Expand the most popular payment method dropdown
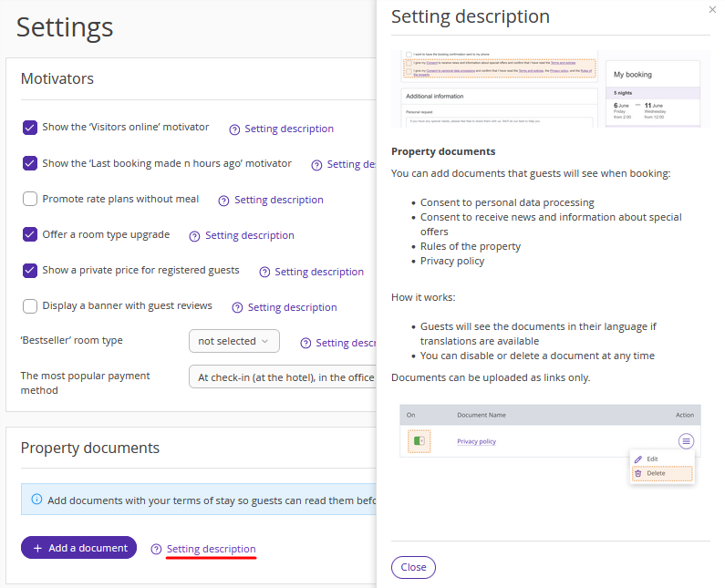Viewport: 725px width, 588px height. (283, 377)
